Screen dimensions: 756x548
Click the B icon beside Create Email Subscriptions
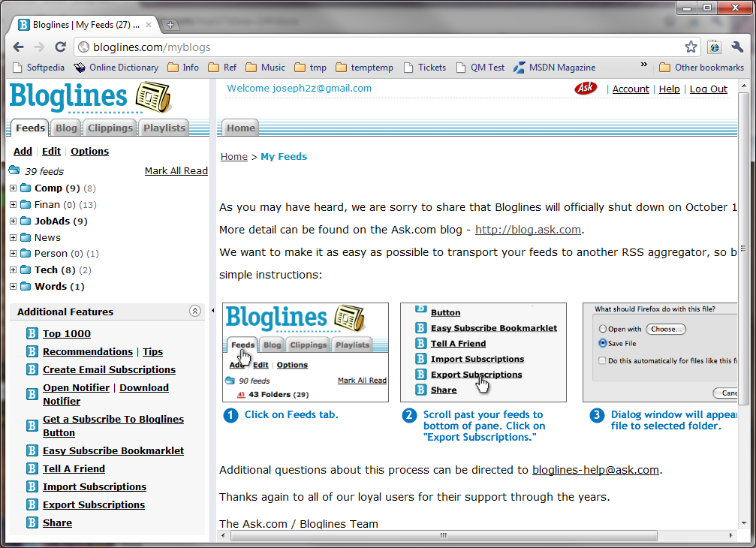[32, 369]
